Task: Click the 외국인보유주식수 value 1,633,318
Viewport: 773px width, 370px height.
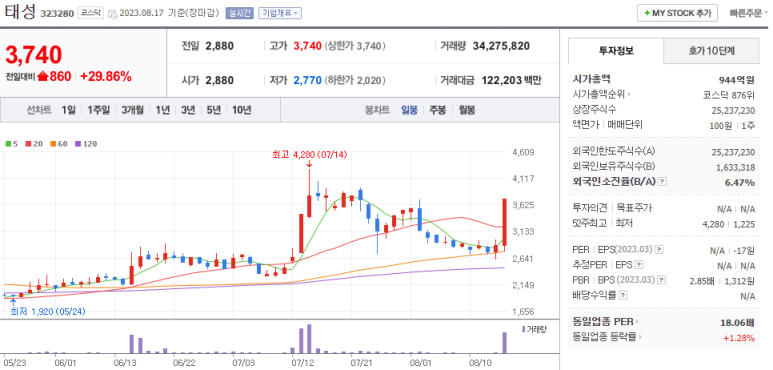Action: tap(736, 167)
